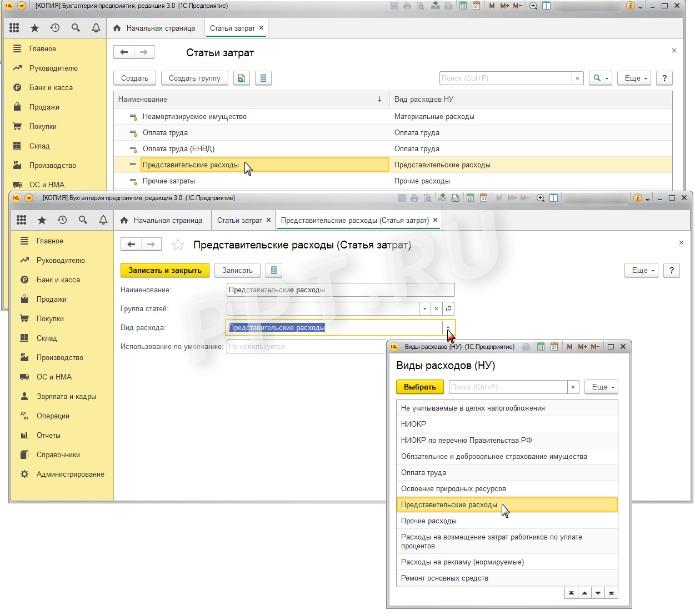Click the yellow Выбрать button
This screenshot has width=694, height=613.
point(418,386)
